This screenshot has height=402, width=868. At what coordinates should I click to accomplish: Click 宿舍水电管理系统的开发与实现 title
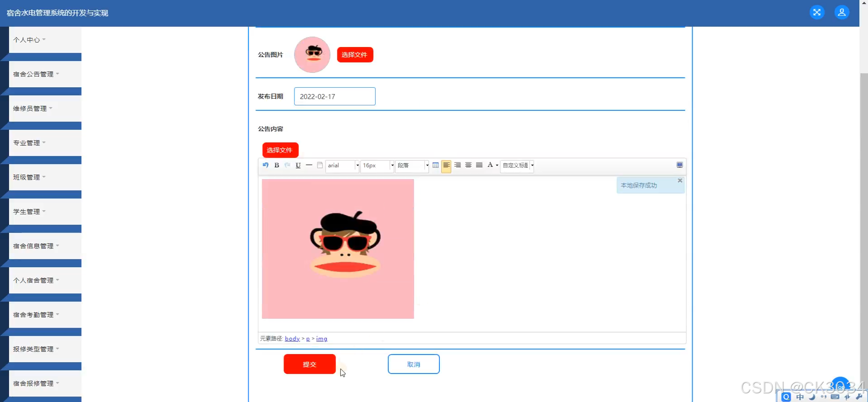point(57,13)
